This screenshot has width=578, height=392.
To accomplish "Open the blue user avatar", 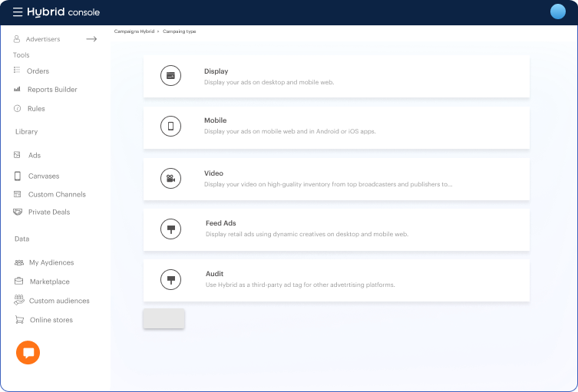I will (558, 12).
